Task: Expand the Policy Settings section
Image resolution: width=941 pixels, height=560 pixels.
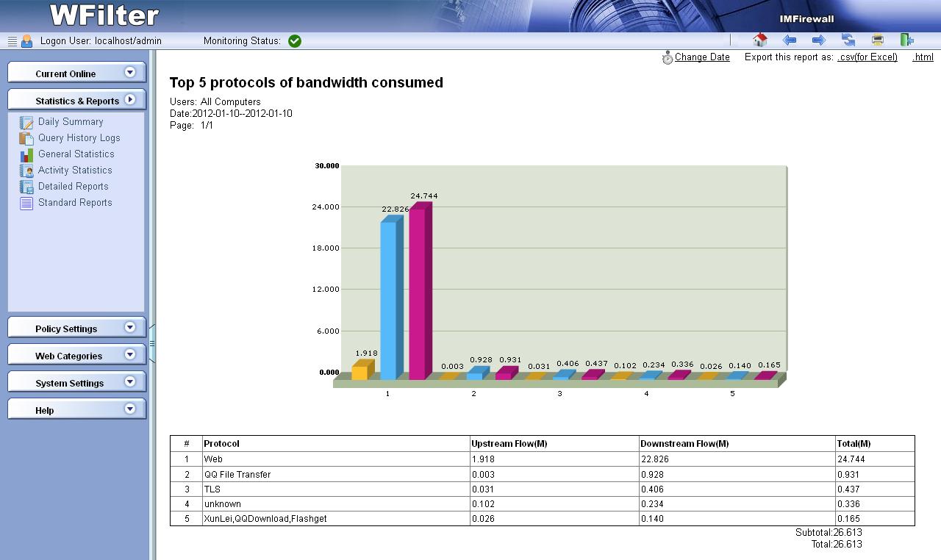Action: (76, 328)
